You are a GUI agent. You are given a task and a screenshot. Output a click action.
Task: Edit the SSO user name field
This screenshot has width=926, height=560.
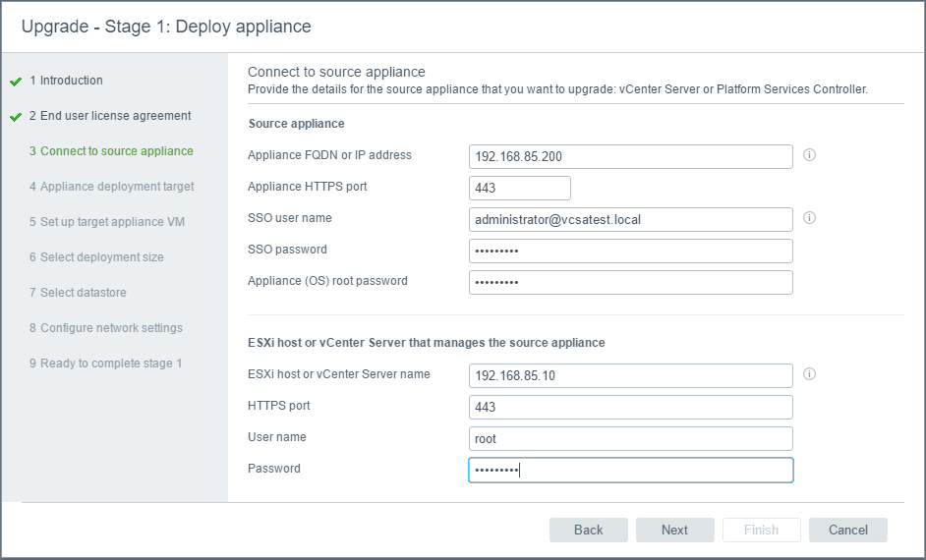point(630,219)
